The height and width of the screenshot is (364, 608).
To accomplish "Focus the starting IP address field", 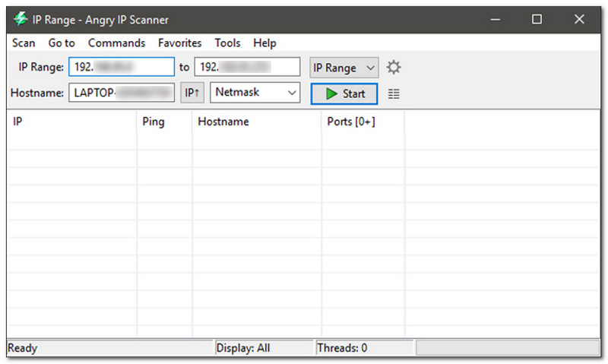I will pos(122,67).
